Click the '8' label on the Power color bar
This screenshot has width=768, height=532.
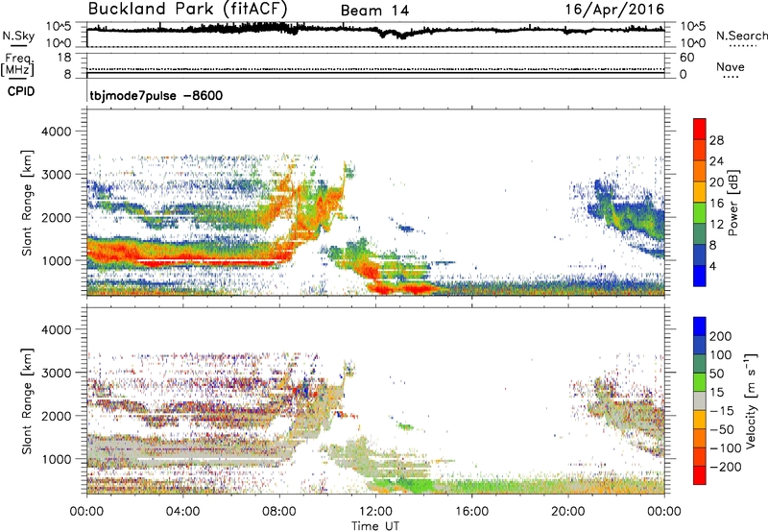coord(713,246)
